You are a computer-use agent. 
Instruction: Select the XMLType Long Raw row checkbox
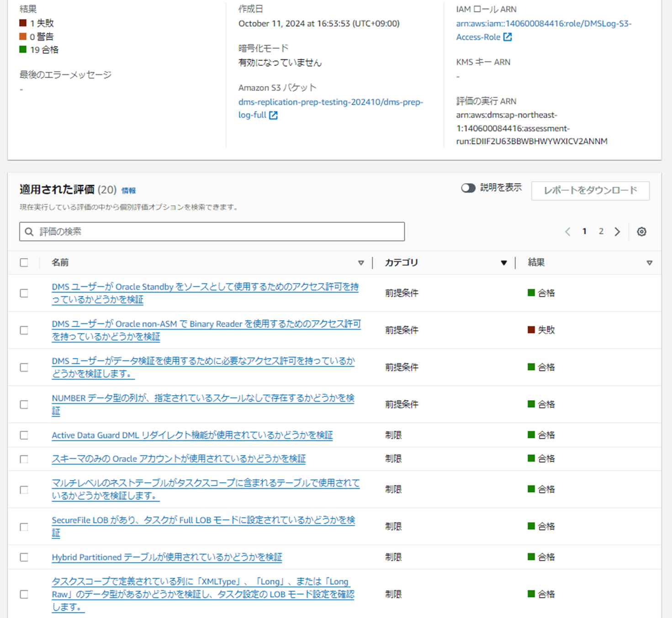[x=24, y=594]
